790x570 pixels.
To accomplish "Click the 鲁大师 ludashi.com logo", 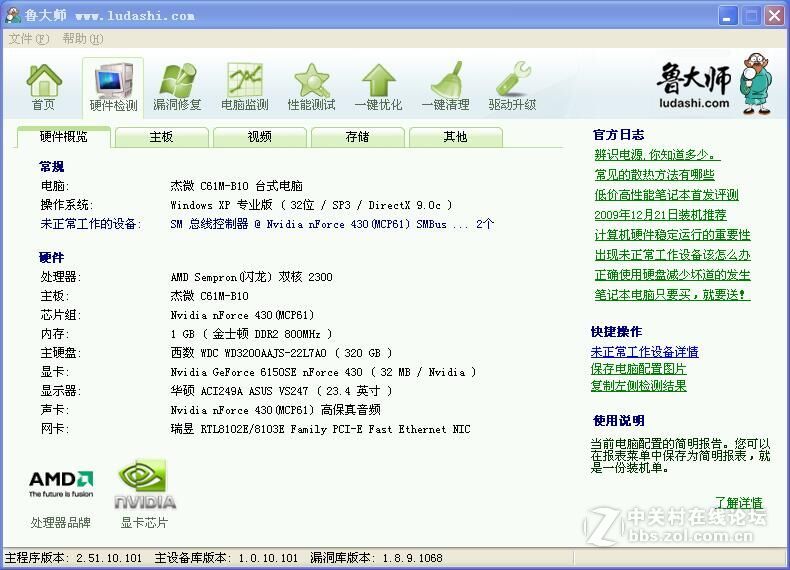I will coord(715,83).
